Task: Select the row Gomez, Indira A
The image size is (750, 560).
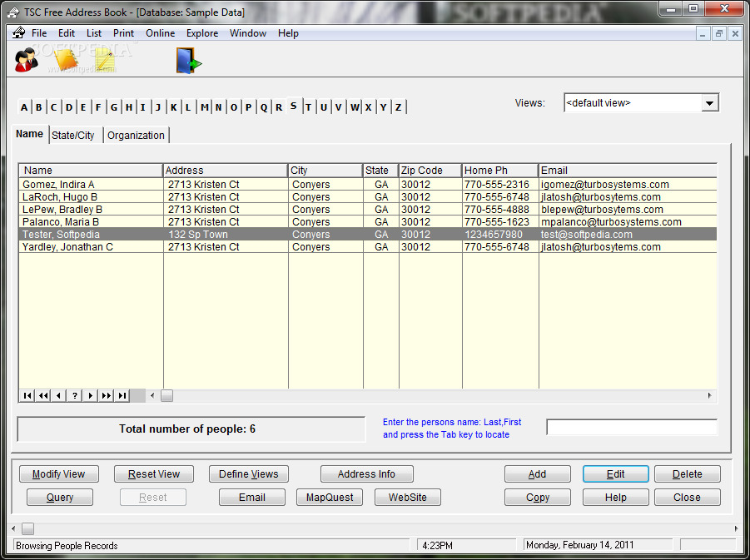Action: pyautogui.click(x=367, y=185)
